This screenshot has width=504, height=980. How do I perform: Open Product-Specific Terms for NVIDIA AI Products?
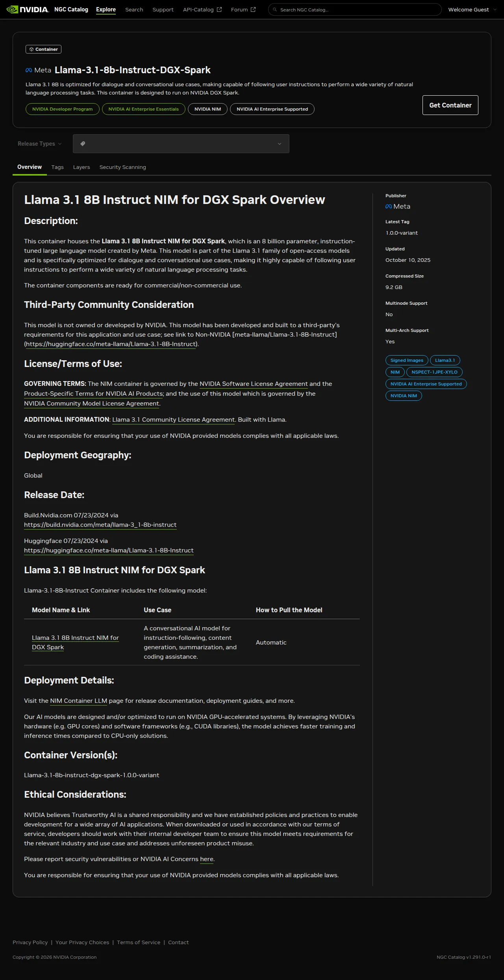[94, 394]
